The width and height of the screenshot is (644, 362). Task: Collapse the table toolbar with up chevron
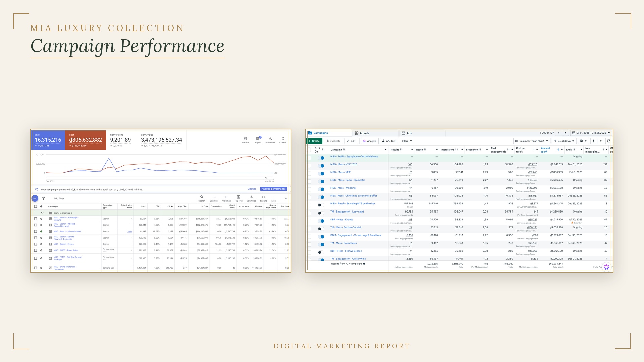coord(286,198)
